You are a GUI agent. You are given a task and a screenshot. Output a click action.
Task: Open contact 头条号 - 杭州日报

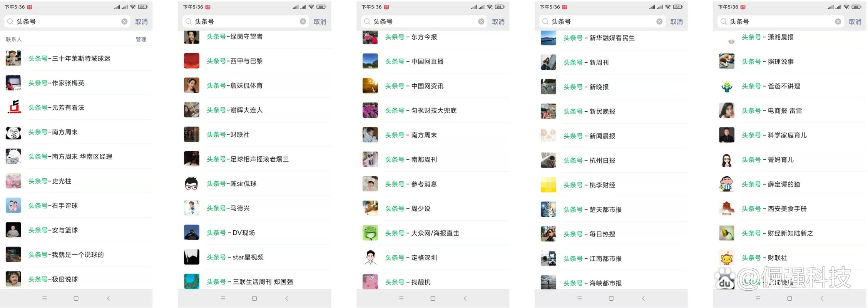pos(611,161)
